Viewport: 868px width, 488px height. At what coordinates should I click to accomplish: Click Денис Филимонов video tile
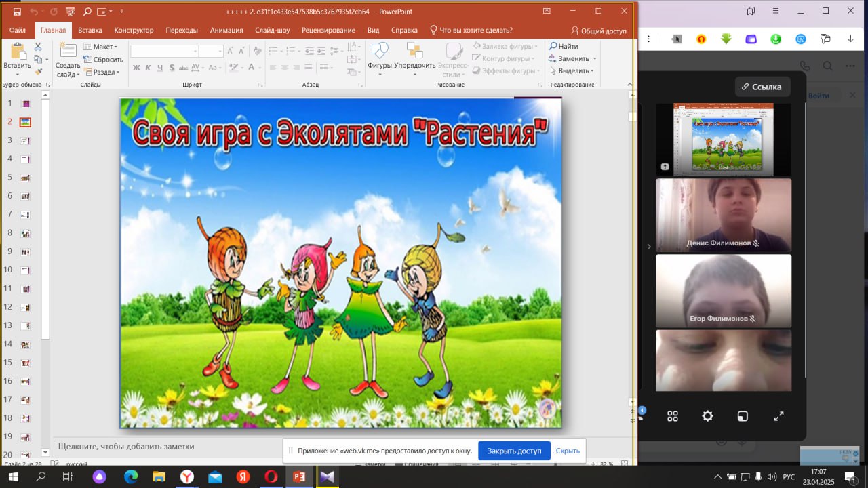(724, 215)
